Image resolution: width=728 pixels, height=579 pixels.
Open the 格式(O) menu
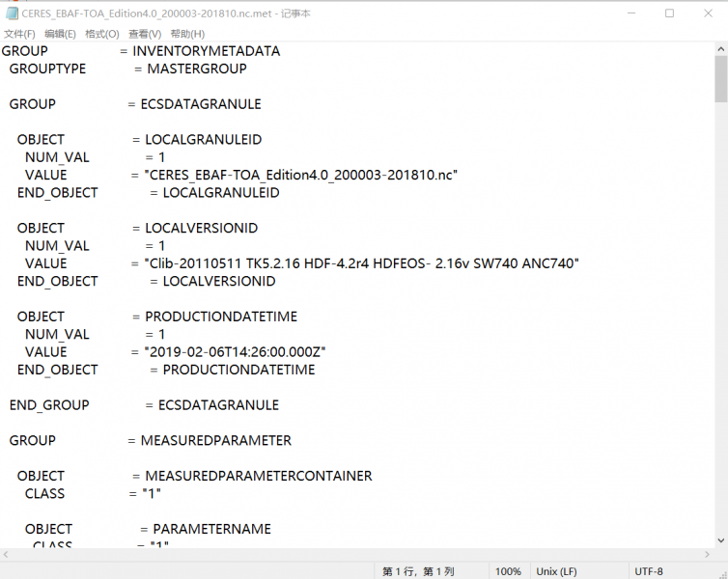(x=101, y=34)
